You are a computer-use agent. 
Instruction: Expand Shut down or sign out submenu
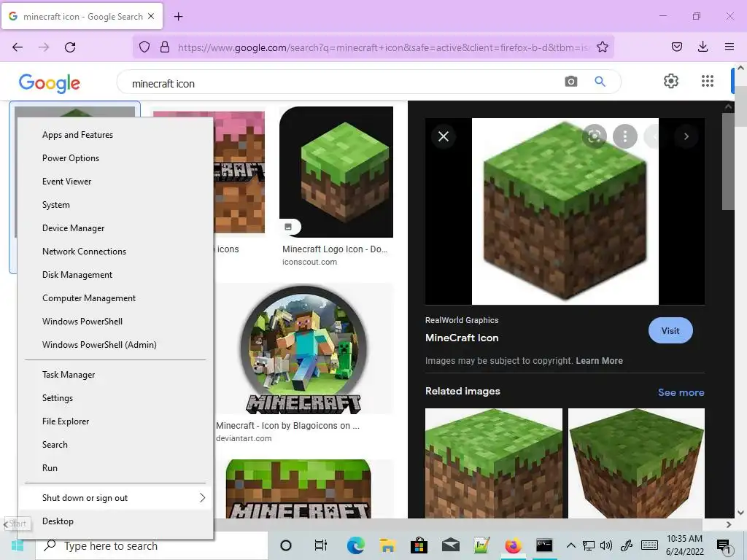tap(115, 498)
